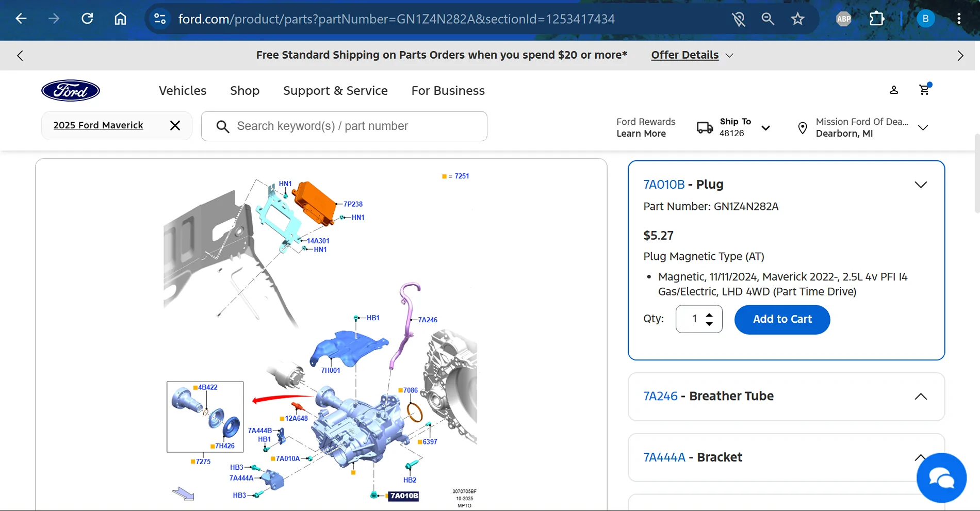
Task: Decrease the quantity with the down arrow
Action: click(x=709, y=324)
